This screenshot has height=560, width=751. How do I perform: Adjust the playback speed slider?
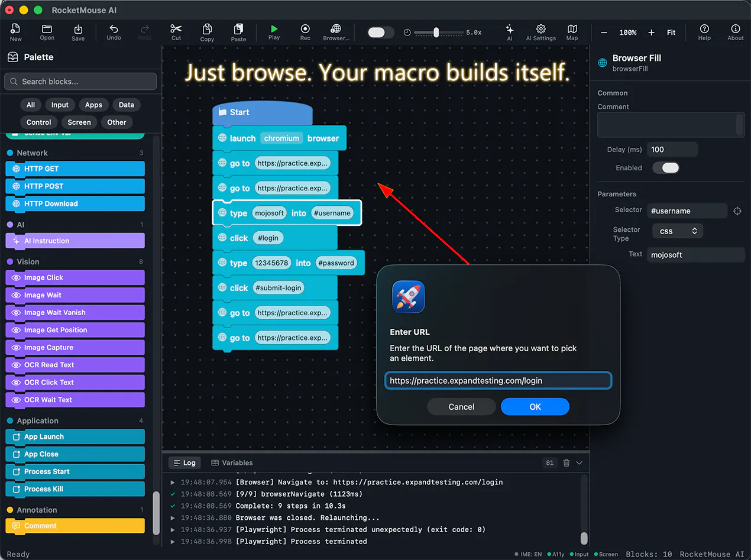coord(438,33)
